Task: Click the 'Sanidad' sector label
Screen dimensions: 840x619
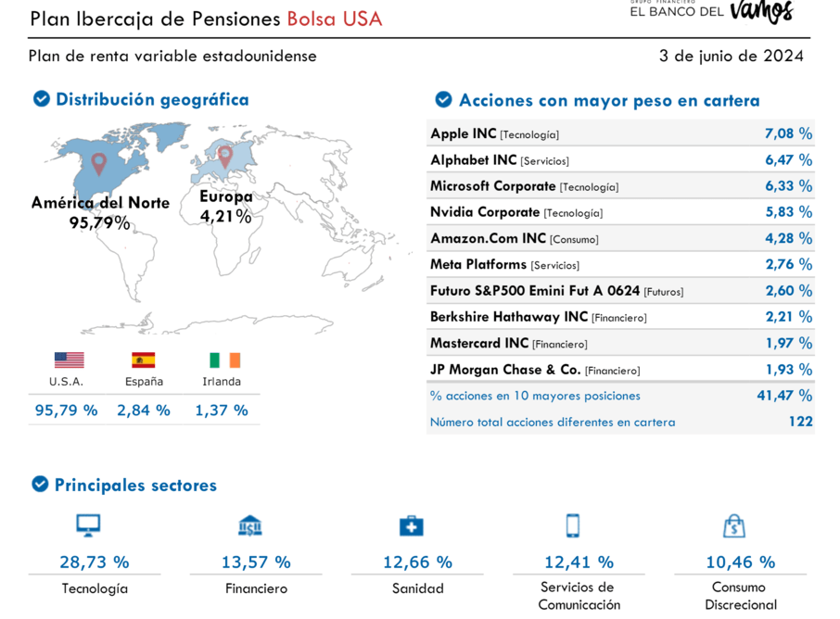Action: pyautogui.click(x=418, y=588)
